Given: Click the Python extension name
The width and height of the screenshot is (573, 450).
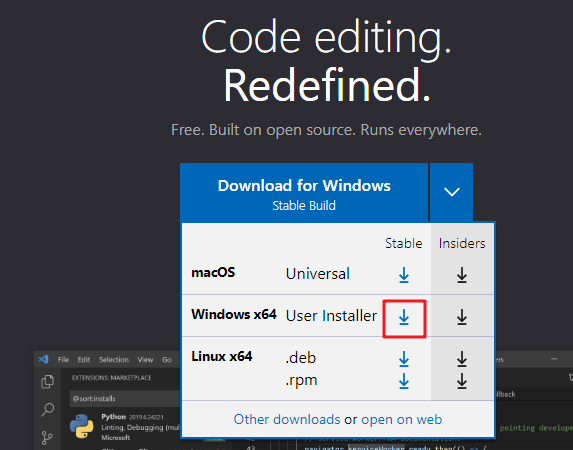Looking at the screenshot, I should click(113, 417).
